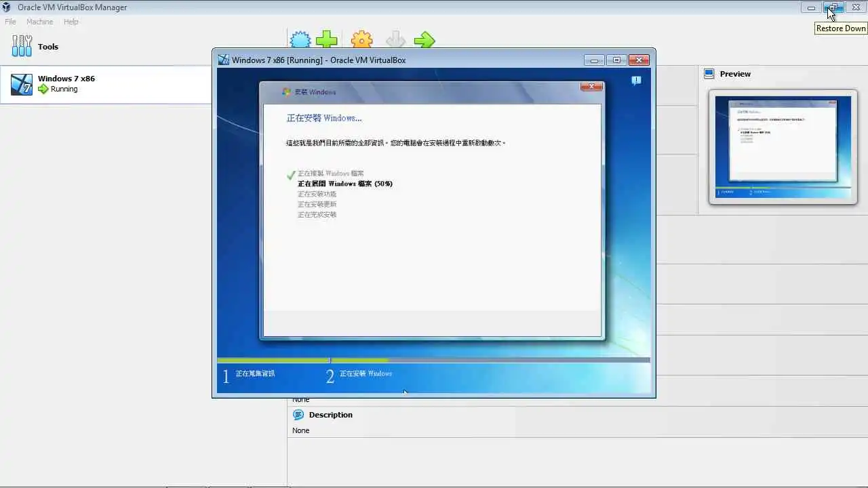Click the Running status text
The image size is (868, 488).
click(x=64, y=89)
